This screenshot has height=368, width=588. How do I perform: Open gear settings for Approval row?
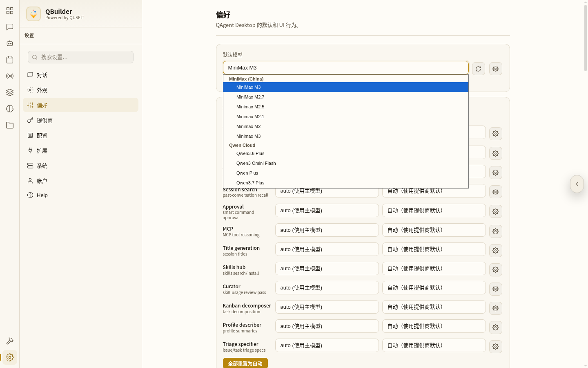(496, 212)
